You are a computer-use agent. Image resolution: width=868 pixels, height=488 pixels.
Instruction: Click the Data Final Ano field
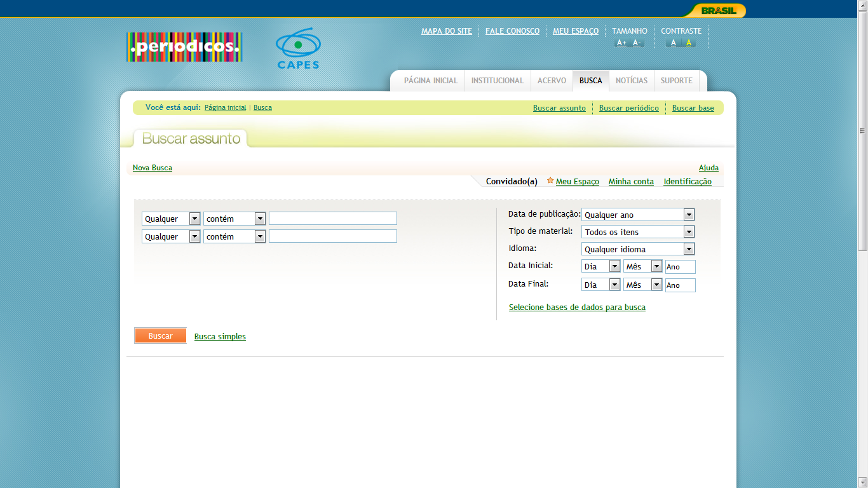click(681, 285)
